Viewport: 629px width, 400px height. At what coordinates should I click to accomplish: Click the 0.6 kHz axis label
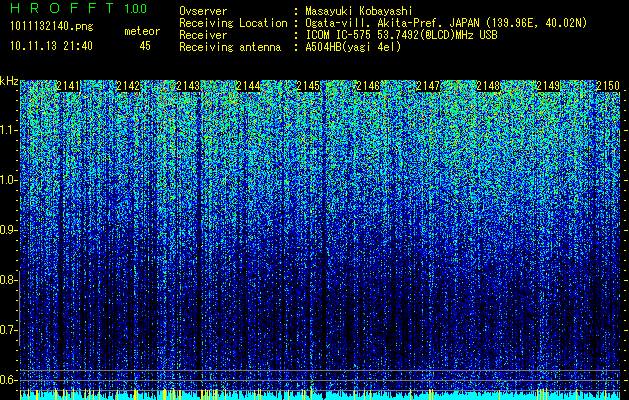[8, 380]
